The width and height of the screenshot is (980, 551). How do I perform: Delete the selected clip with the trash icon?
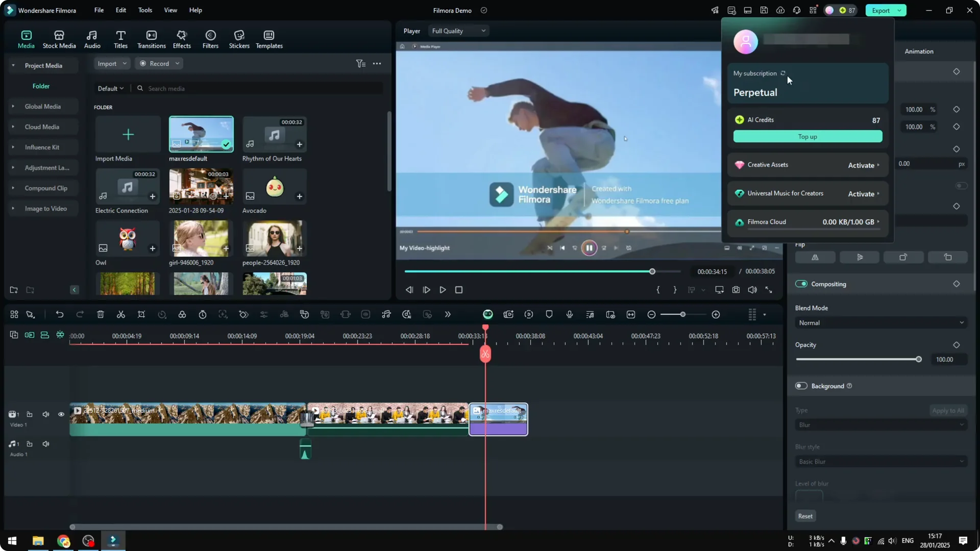tap(101, 314)
